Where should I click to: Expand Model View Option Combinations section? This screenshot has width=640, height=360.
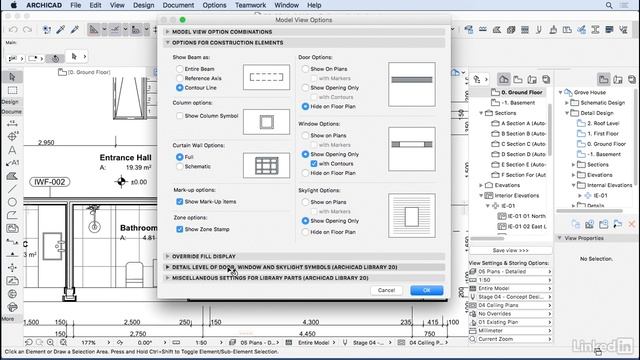click(167, 32)
